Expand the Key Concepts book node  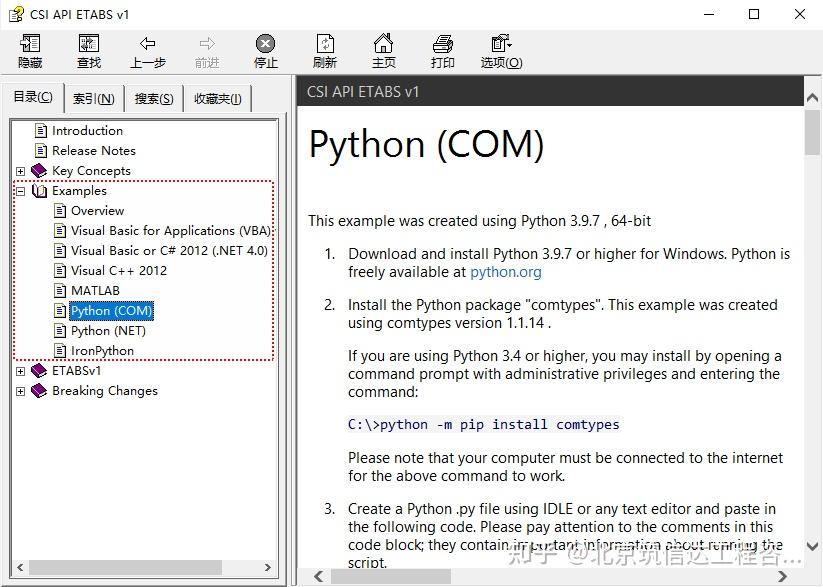click(22, 170)
